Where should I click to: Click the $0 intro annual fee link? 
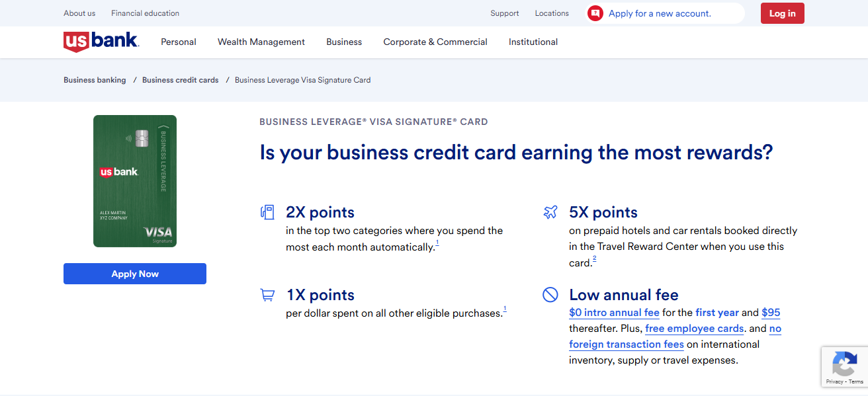tap(614, 313)
